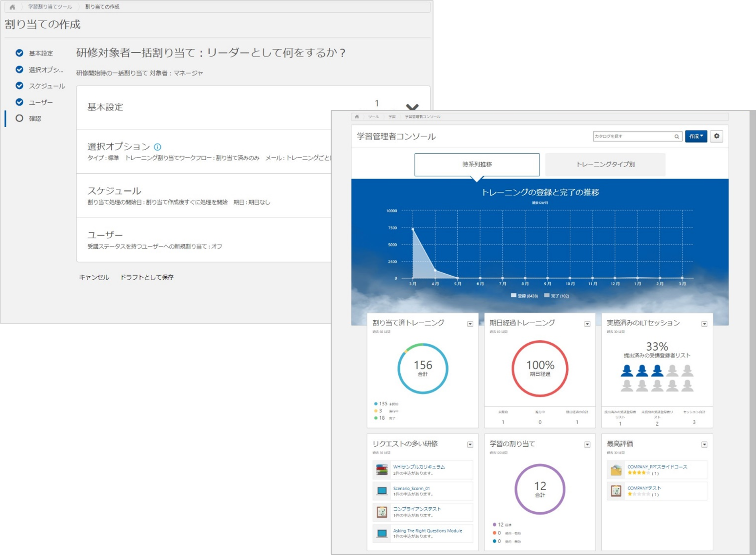Viewport: 756px width, 555px height.
Task: Click home icon in console breadcrumb
Action: click(357, 117)
